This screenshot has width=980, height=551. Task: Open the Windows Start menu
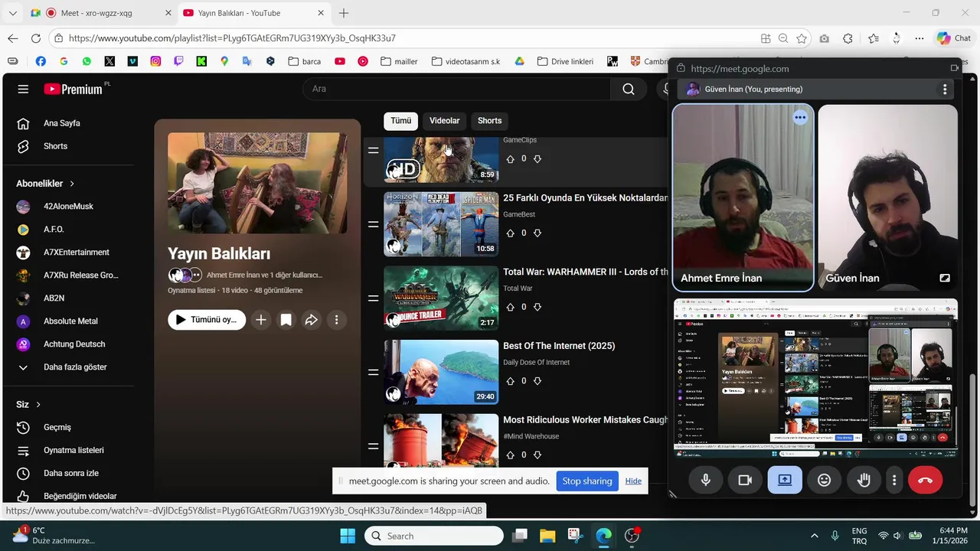pyautogui.click(x=348, y=536)
